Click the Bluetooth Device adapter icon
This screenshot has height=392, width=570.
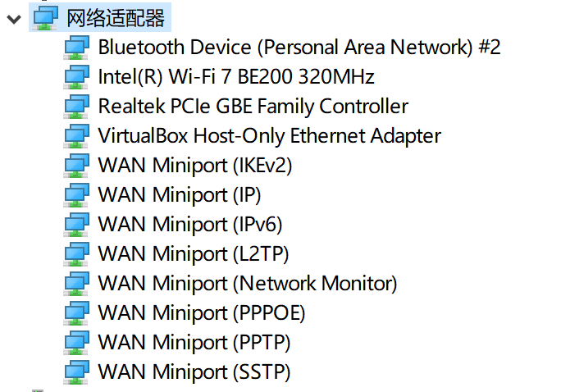pos(76,48)
